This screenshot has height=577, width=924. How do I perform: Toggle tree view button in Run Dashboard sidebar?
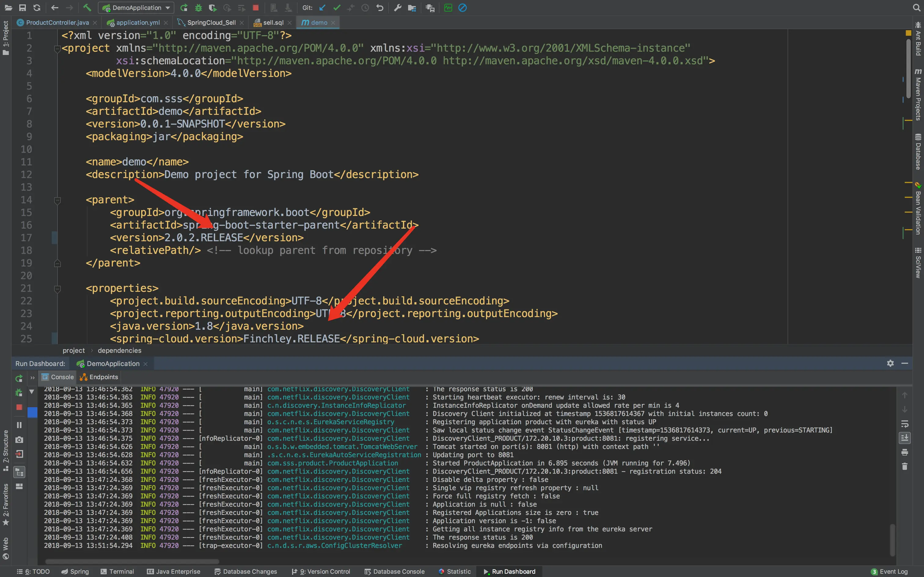pos(19,473)
